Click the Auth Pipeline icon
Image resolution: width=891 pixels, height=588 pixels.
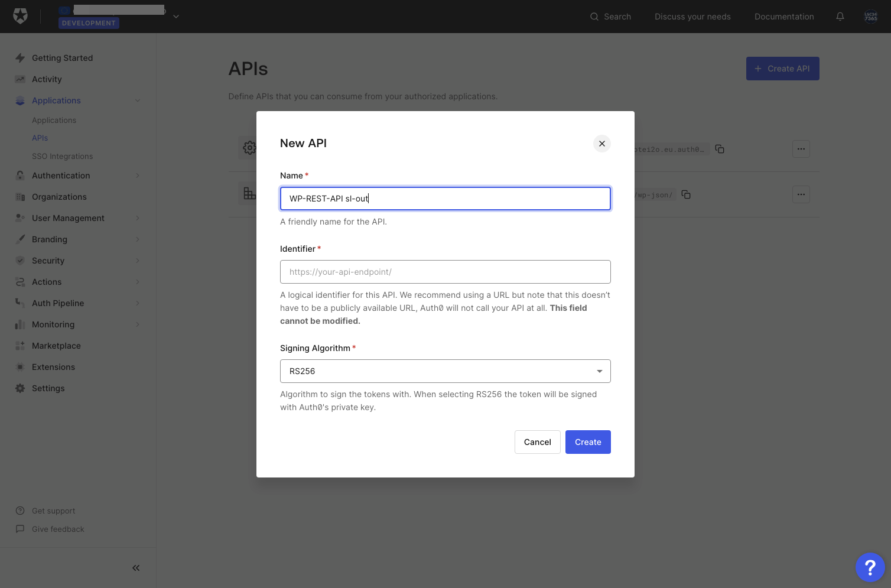point(20,303)
